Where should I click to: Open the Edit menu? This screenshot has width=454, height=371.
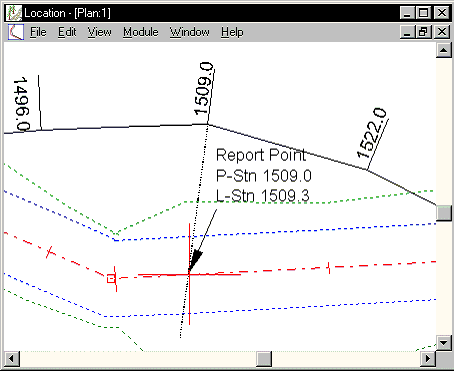pos(67,32)
